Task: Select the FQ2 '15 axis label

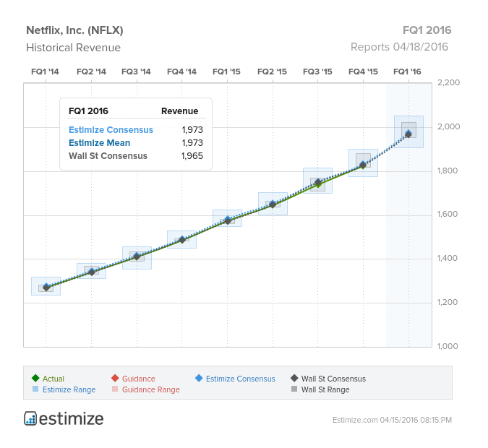Action: tap(272, 72)
